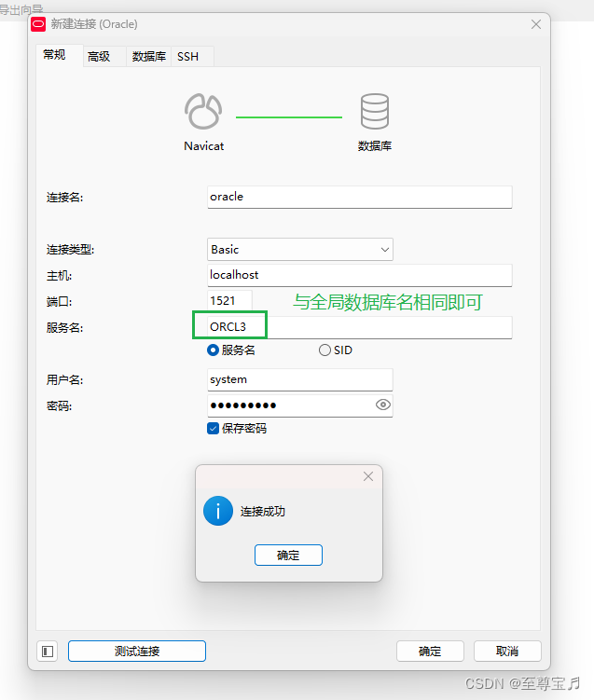594x700 pixels.
Task: Toggle the sidebar panel icon at bottom left
Action: point(48,652)
